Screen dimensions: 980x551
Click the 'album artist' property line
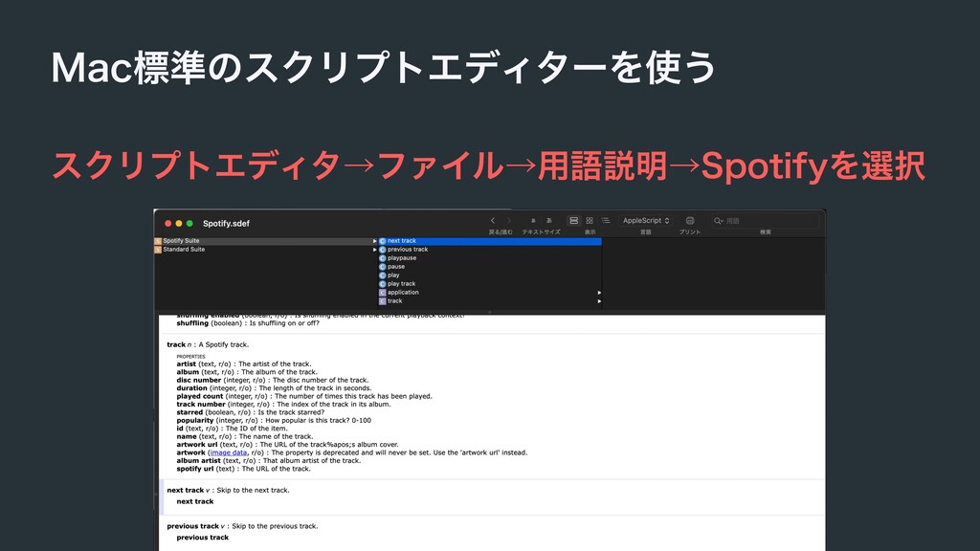[269, 460]
